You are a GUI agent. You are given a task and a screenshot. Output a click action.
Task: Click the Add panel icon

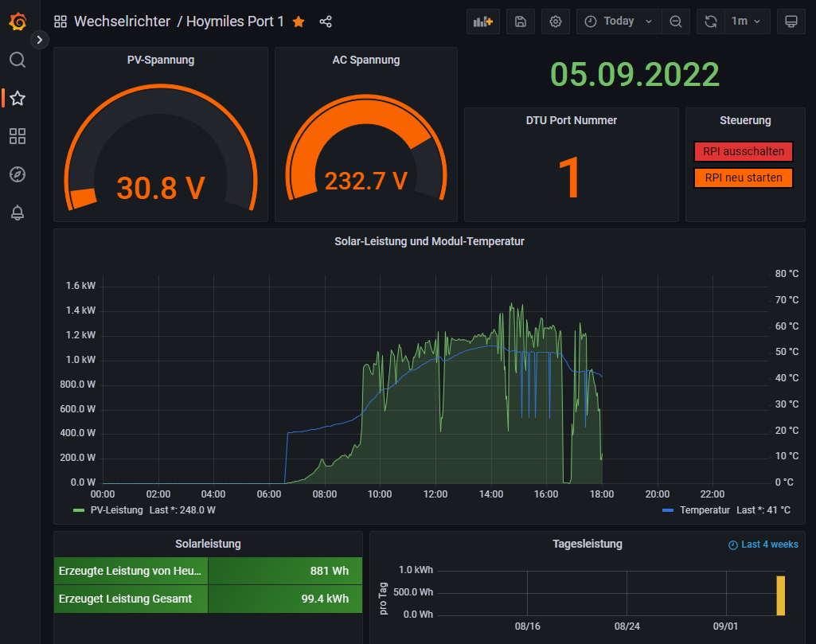point(482,21)
